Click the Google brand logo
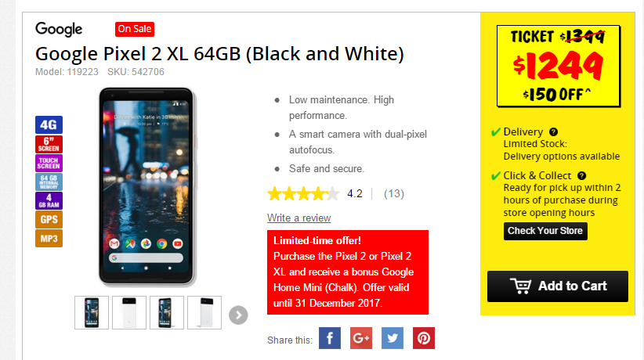644x360 pixels. 59,29
